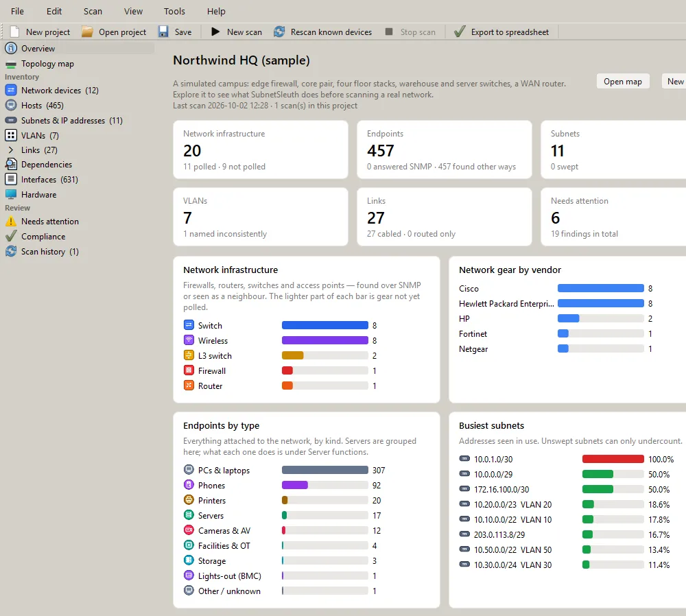The width and height of the screenshot is (686, 616).
Task: Open the File menu
Action: point(17,12)
